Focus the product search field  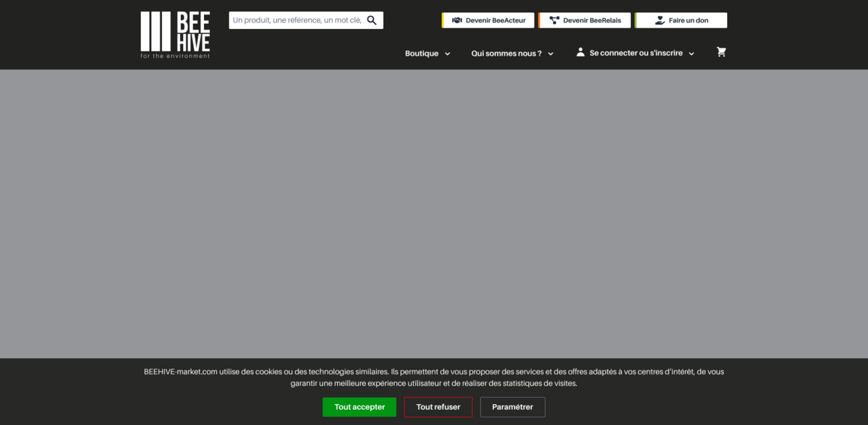click(297, 20)
